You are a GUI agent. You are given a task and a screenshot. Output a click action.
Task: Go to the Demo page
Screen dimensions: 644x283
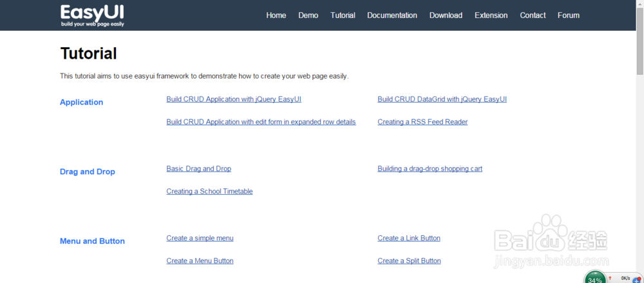point(308,15)
